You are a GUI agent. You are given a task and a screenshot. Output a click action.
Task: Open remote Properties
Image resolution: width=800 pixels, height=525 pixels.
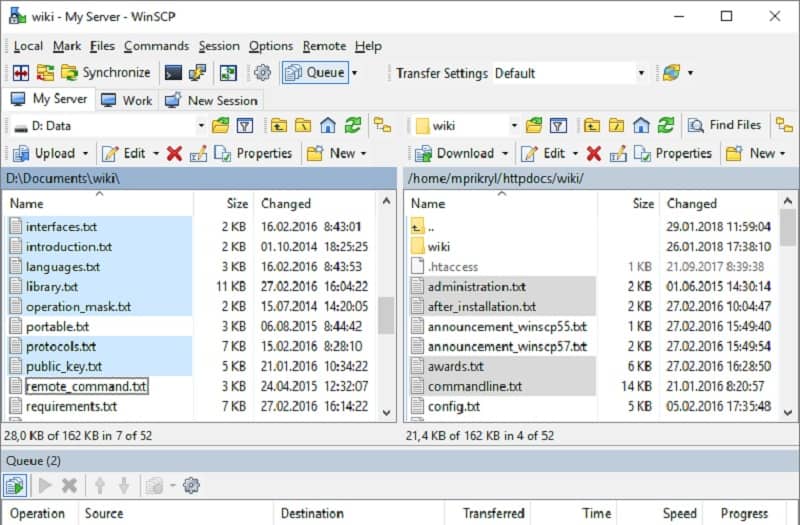[x=672, y=154]
